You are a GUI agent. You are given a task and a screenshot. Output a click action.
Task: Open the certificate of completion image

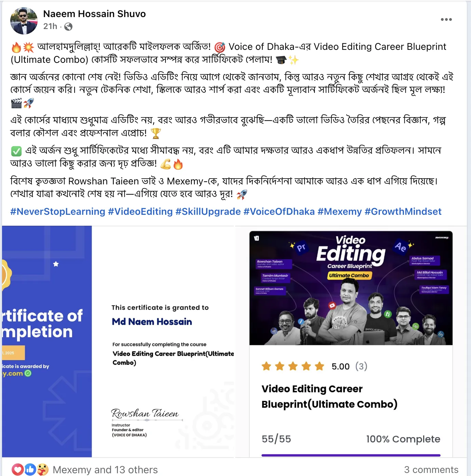118,341
